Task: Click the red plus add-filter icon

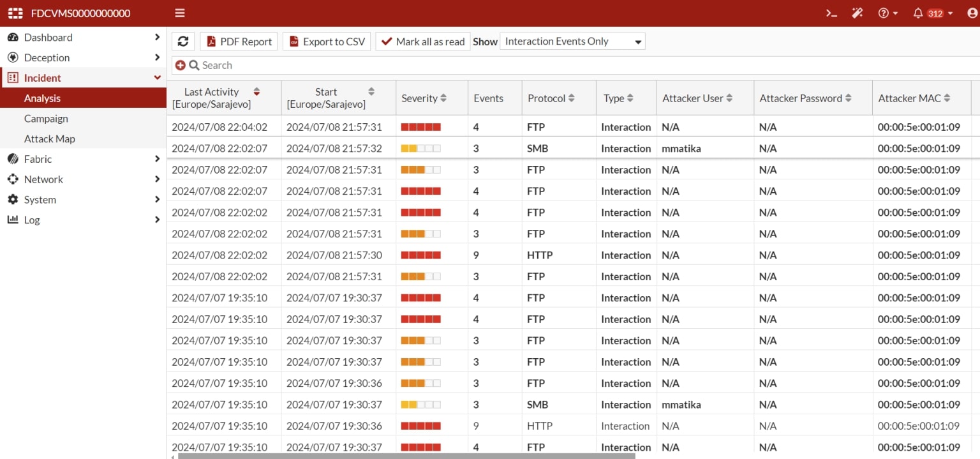Action: pyautogui.click(x=180, y=65)
